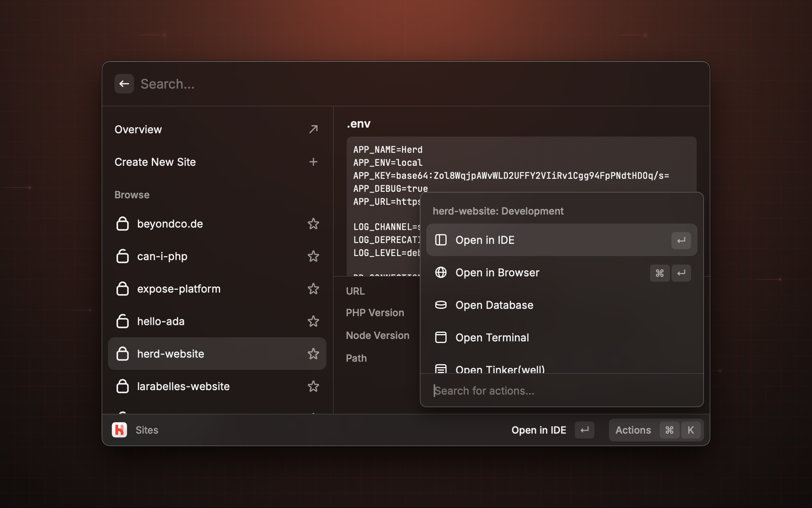Image resolution: width=812 pixels, height=508 pixels.
Task: Click the plus icon beside Create New Site
Action: click(313, 162)
